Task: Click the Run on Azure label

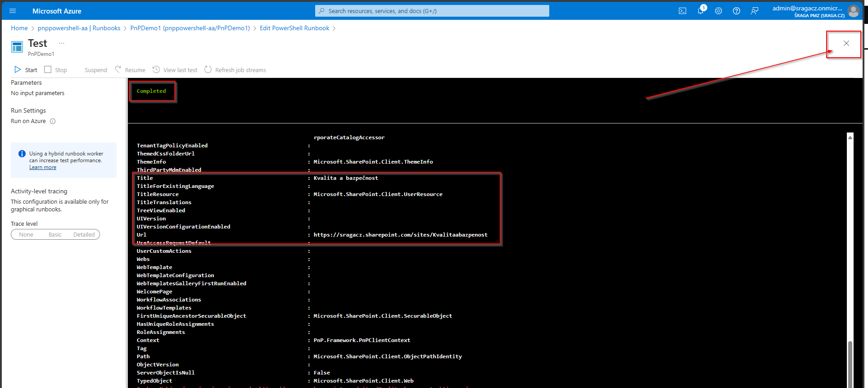Action: point(28,121)
